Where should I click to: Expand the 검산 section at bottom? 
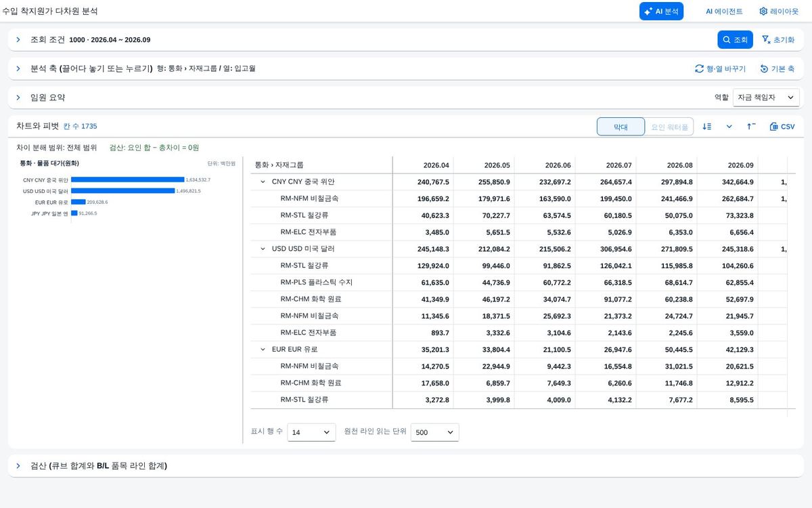pyautogui.click(x=19, y=466)
